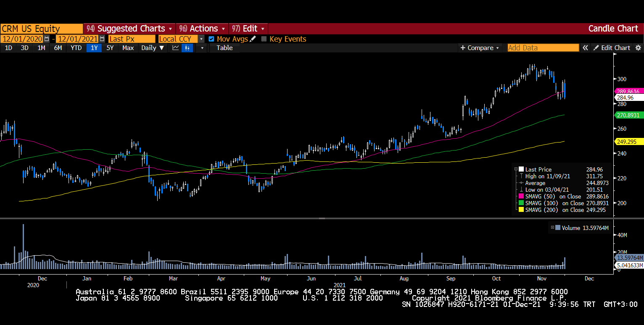Viewport: 644px width, 325px height.
Task: Select the YTD time range tab
Action: coord(76,48)
